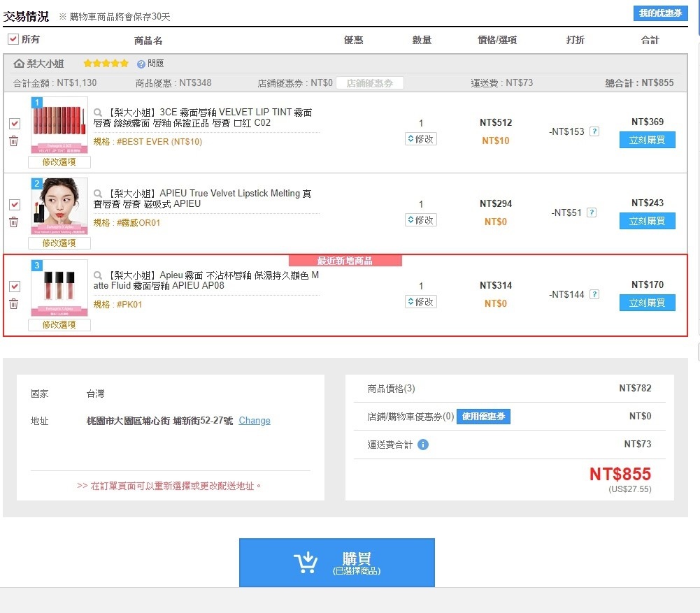The width and height of the screenshot is (700, 613).
Task: Click the 商品優惠 : NT$348 summary text
Action: [x=173, y=83]
